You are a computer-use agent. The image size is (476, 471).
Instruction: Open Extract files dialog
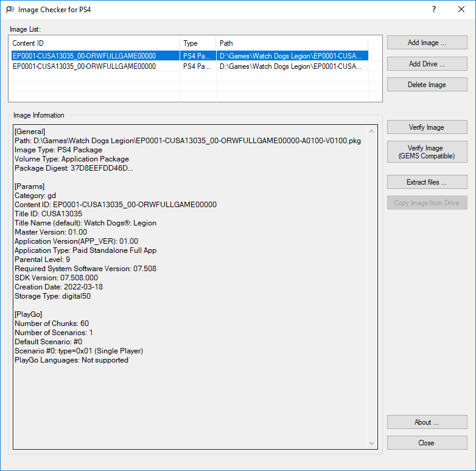[427, 182]
